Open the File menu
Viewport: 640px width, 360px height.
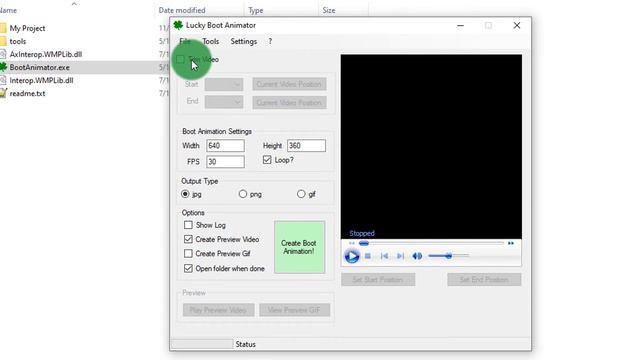[x=185, y=41]
